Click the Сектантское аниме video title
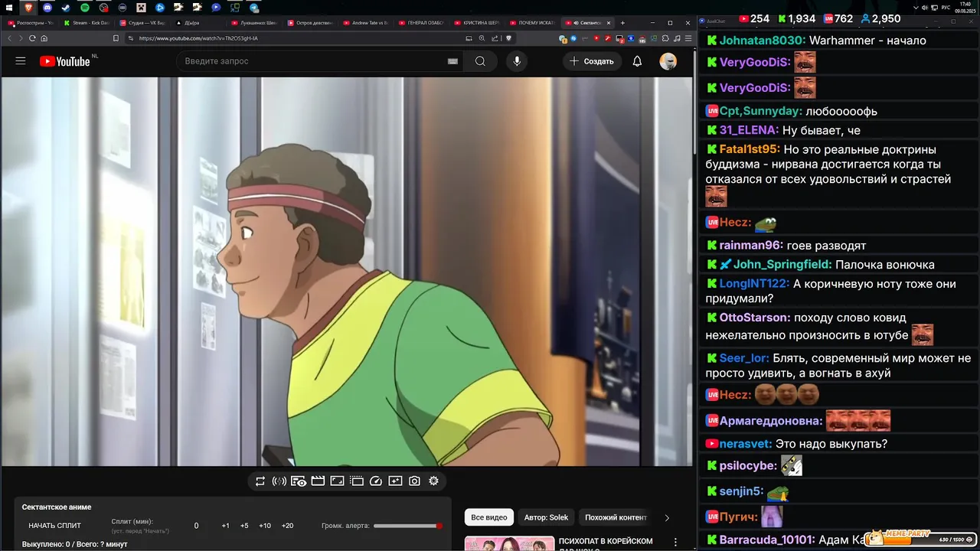Image resolution: width=980 pixels, height=551 pixels. pos(57,507)
